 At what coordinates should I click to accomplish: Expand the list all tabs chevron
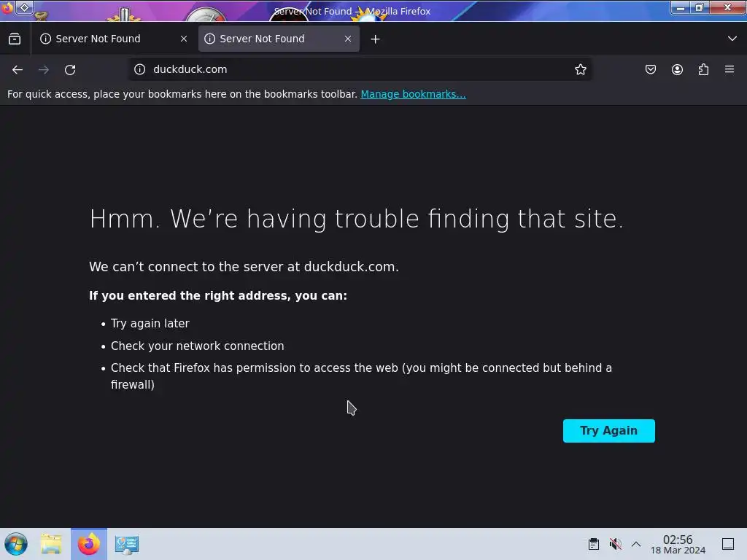pos(732,39)
